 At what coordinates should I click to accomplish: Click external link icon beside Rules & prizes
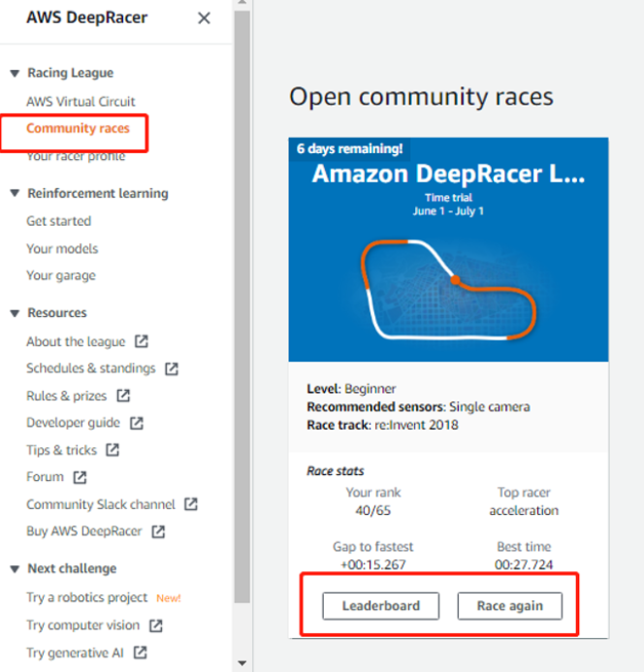click(x=123, y=395)
